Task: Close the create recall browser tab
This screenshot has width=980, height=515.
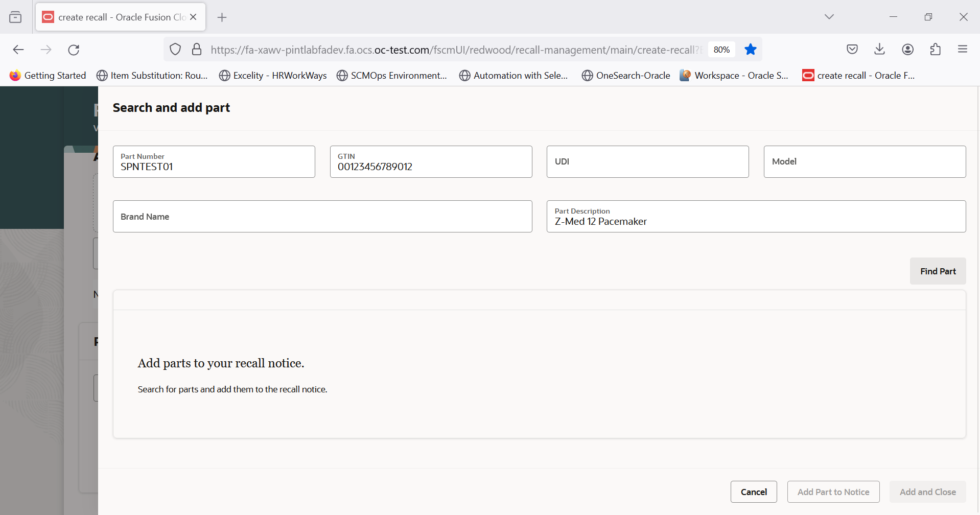Action: (x=193, y=17)
